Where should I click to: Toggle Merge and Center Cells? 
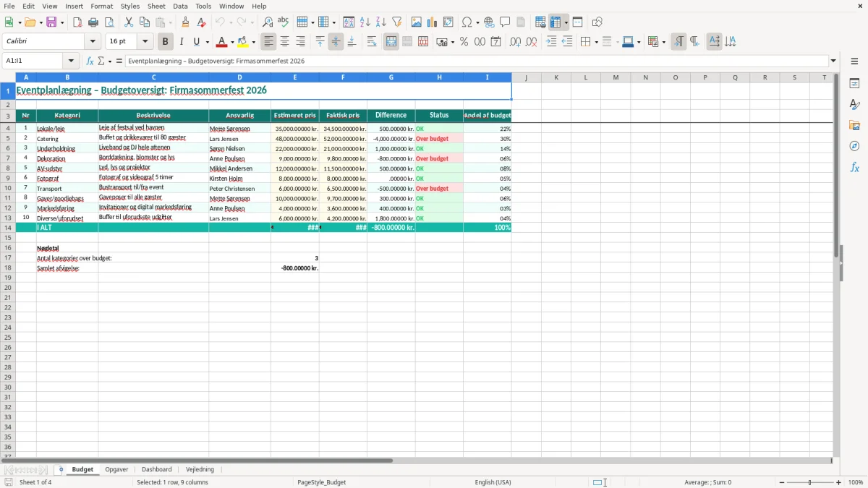pos(391,42)
